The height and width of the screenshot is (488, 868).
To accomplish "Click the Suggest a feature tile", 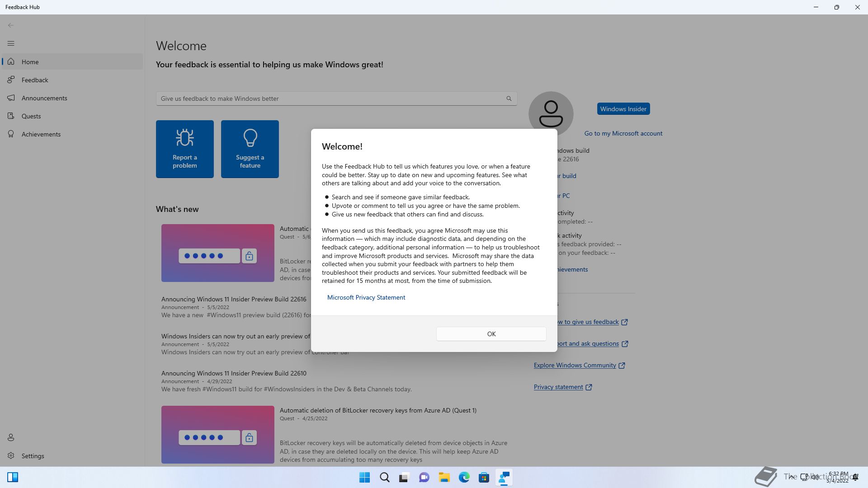I will [250, 149].
